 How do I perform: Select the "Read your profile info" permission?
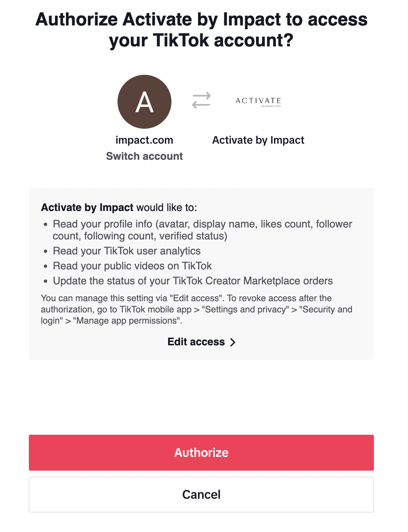[x=202, y=230]
